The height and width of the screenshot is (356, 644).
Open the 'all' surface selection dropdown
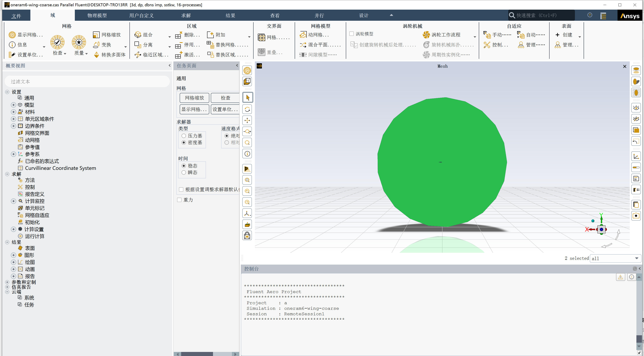click(637, 258)
